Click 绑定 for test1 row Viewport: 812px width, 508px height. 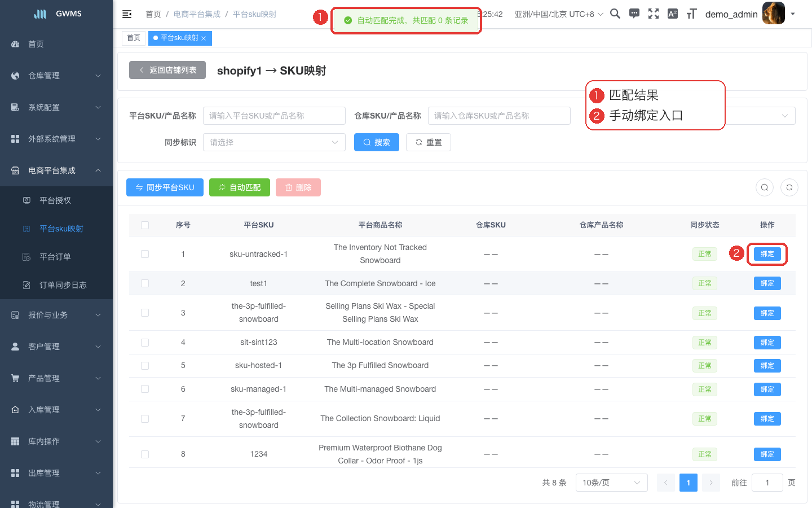pos(767,283)
